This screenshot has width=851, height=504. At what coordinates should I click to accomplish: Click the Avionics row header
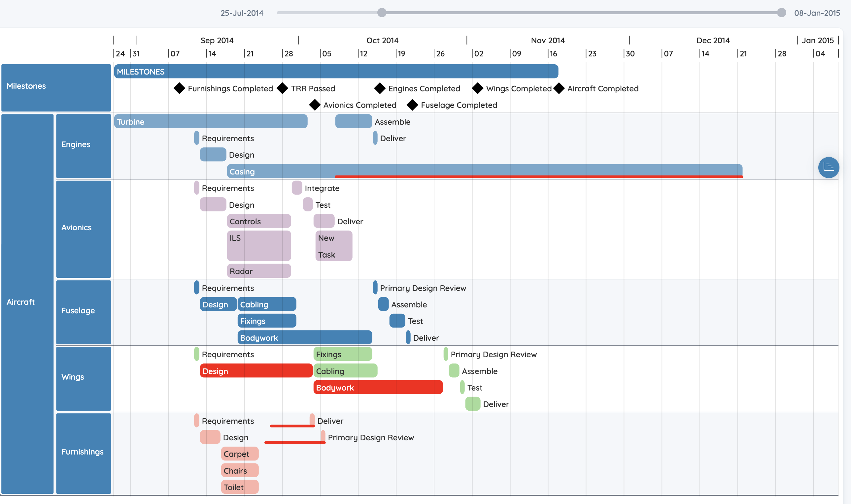(x=84, y=229)
